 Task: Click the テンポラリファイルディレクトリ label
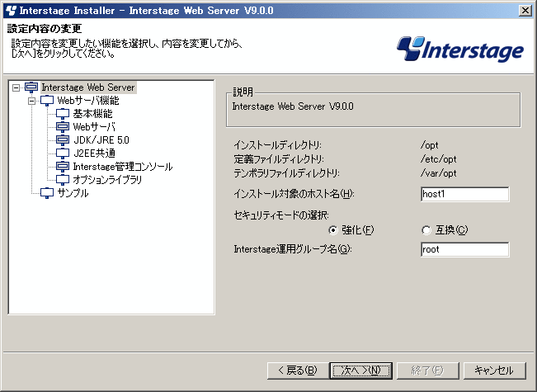pos(287,173)
